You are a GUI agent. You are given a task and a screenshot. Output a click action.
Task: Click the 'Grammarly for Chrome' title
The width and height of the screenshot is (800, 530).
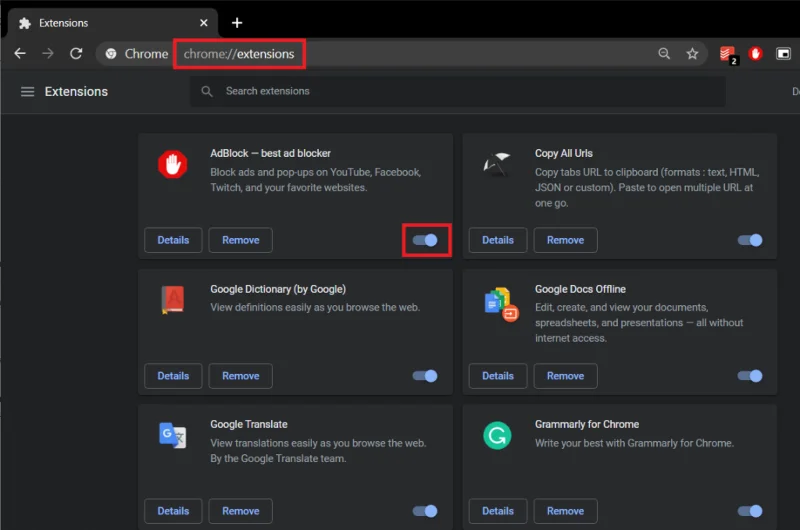(x=587, y=424)
